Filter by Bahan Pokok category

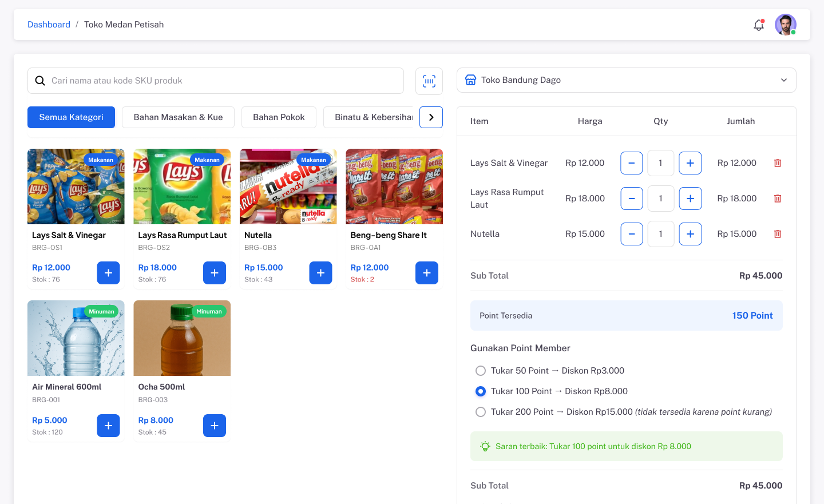pyautogui.click(x=279, y=117)
